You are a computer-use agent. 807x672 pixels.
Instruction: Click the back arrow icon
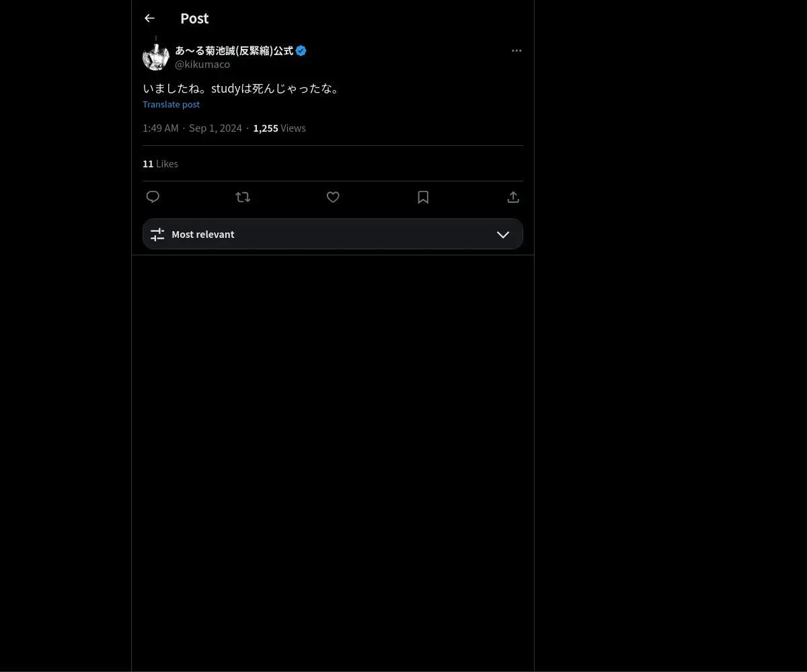point(149,19)
